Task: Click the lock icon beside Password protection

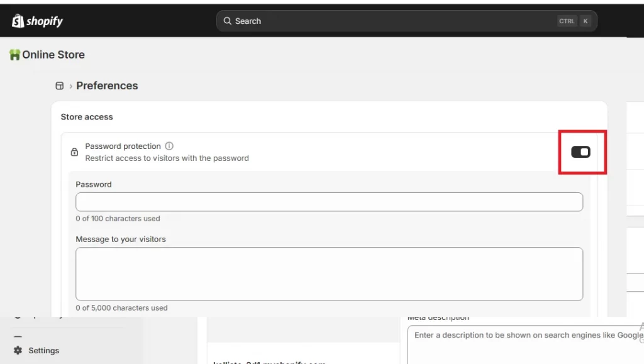Action: 74,152
